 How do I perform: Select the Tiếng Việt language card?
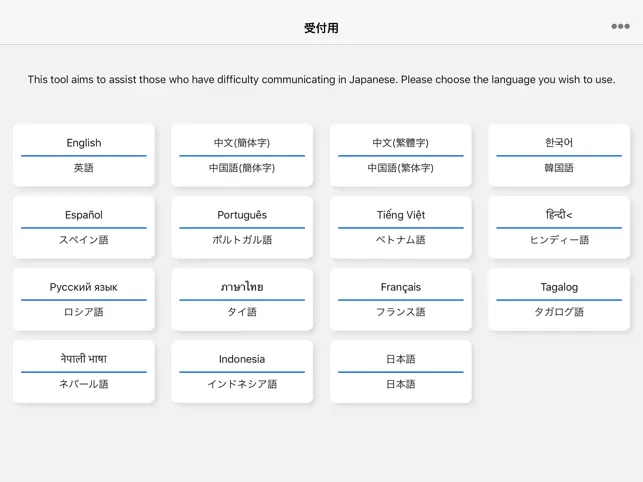pyautogui.click(x=401, y=227)
